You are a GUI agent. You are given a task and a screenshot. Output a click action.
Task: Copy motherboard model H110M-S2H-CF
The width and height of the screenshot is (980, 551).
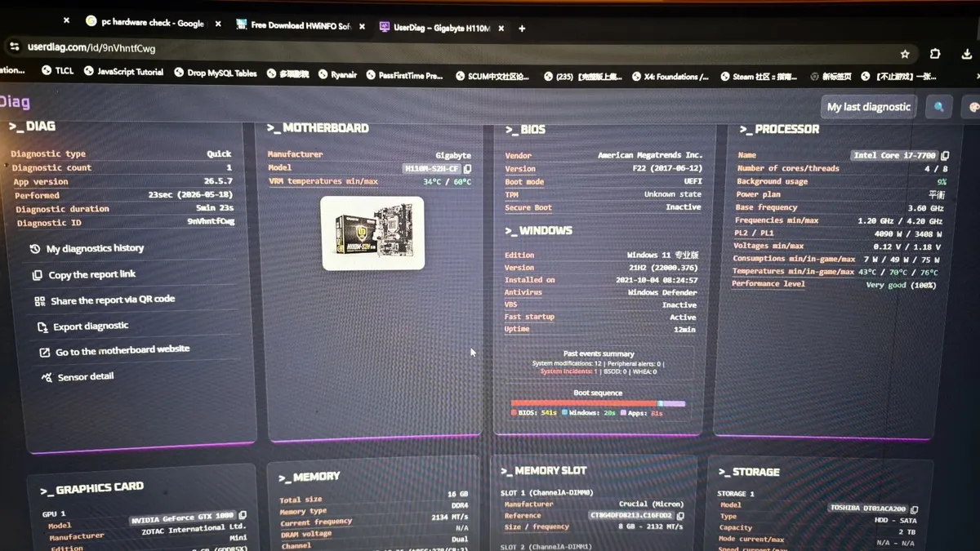coord(467,169)
